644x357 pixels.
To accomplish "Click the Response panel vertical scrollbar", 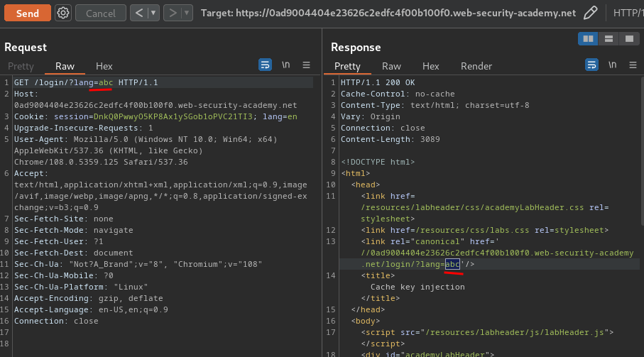I will point(642,152).
